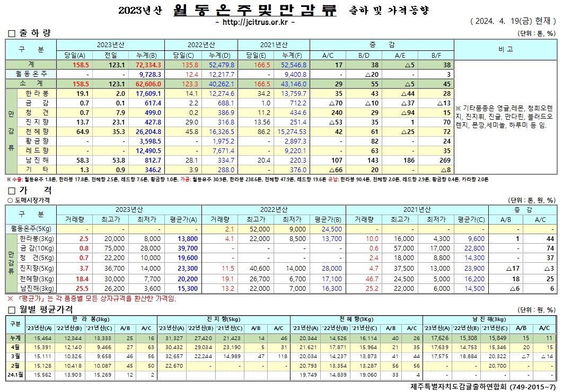Screen dimensions: 563x392
Task: Select the 당일(A) column header
Action: pos(74,55)
